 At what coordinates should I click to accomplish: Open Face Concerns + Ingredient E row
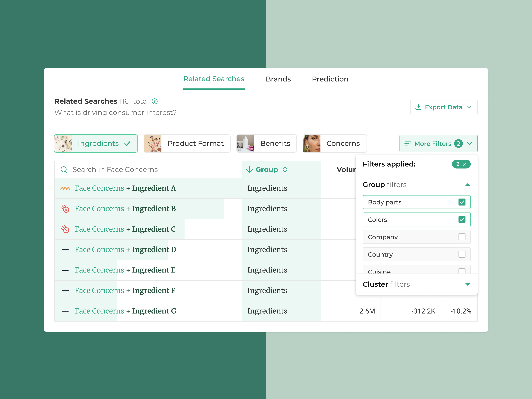click(x=148, y=270)
